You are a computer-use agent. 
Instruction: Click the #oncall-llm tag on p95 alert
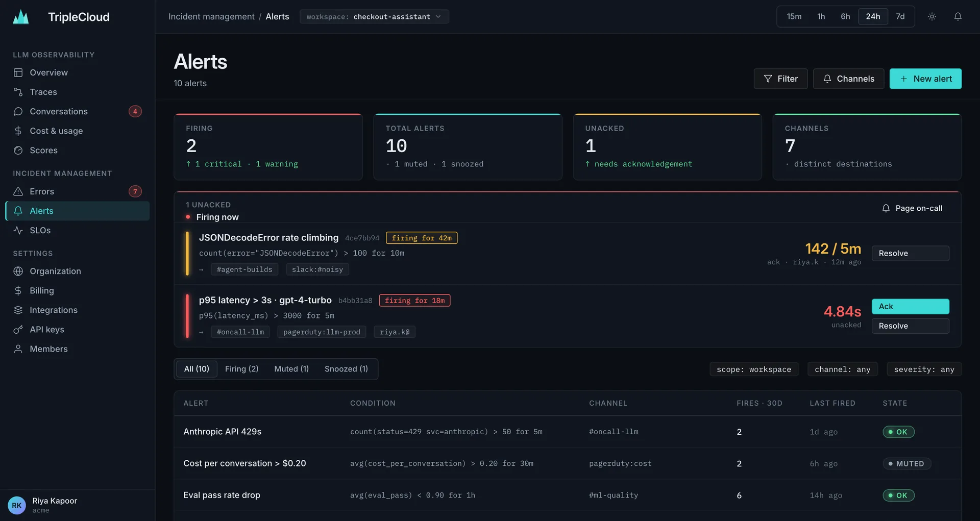tap(240, 332)
